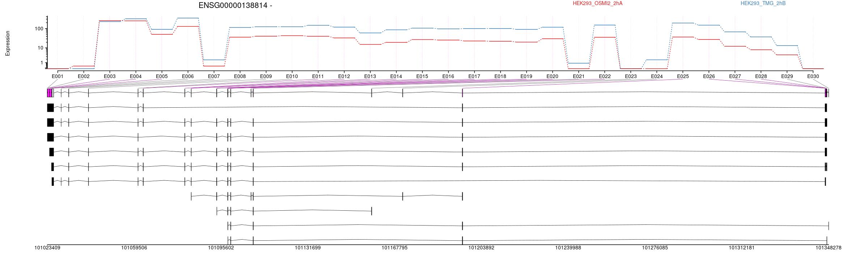Click exon label E014
Image resolution: width=868 pixels, height=253 pixels.
pyautogui.click(x=396, y=76)
